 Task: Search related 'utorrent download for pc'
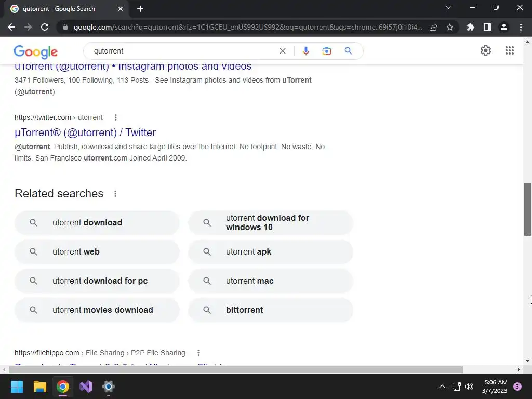(x=97, y=281)
